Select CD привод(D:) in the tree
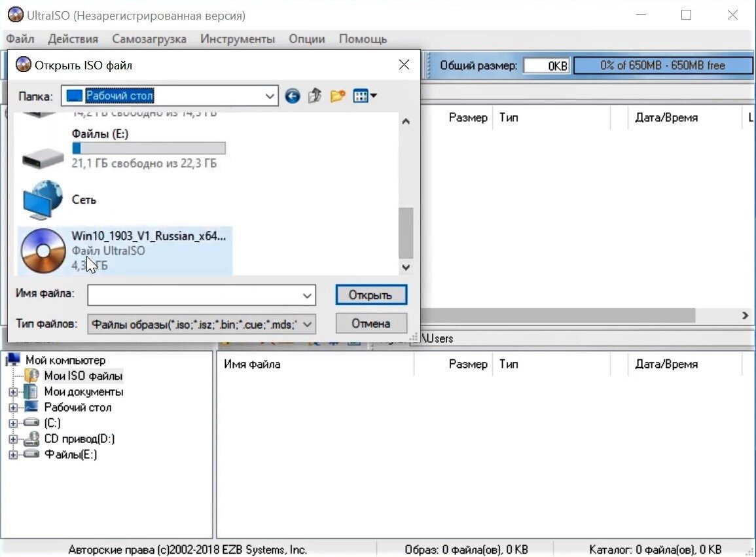Image resolution: width=756 pixels, height=557 pixels. (79, 439)
